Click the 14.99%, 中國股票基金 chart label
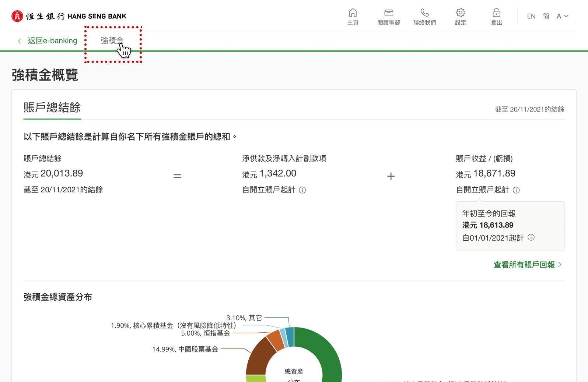Viewport: 588px width, 382px height. (x=185, y=349)
